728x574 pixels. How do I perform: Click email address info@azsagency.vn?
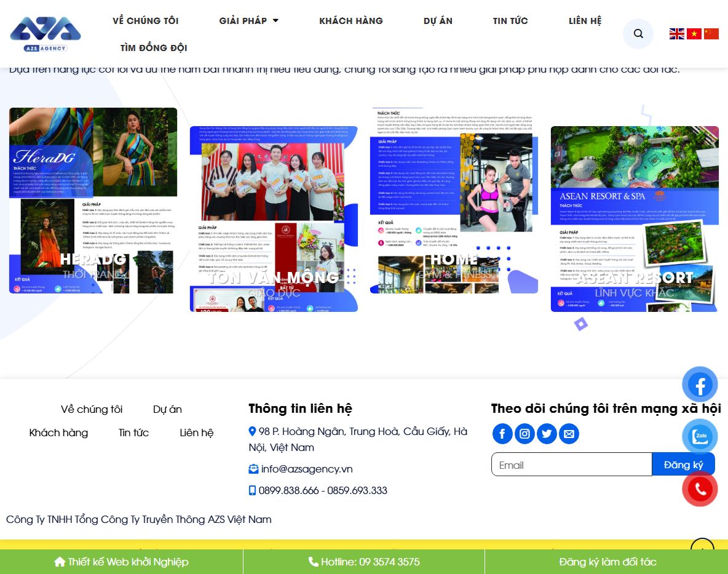[307, 469]
